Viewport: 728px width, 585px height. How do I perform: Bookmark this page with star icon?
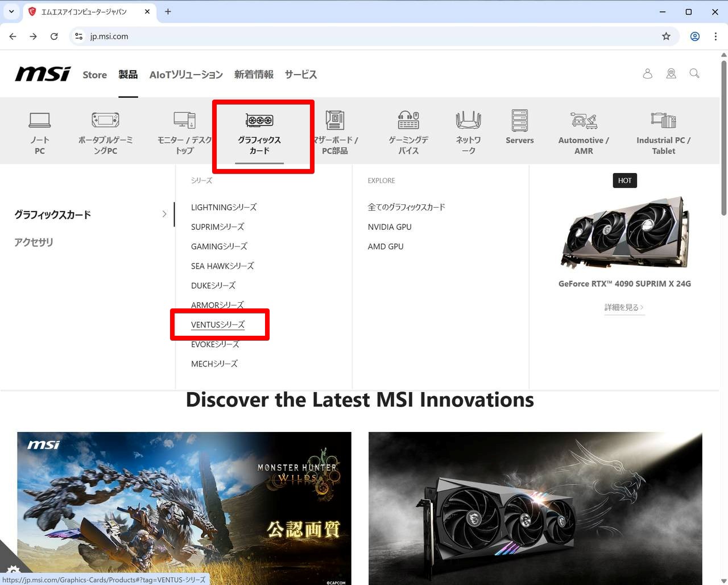pyautogui.click(x=666, y=36)
